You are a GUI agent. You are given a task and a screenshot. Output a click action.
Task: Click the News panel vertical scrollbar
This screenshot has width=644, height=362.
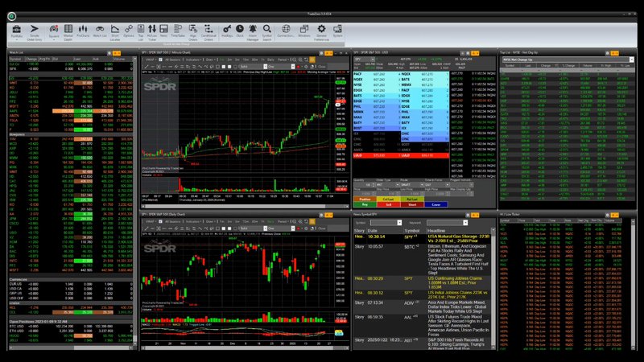pyautogui.click(x=493, y=287)
